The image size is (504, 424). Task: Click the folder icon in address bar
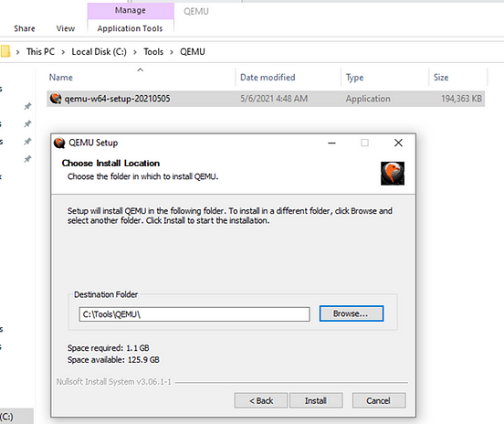point(5,52)
